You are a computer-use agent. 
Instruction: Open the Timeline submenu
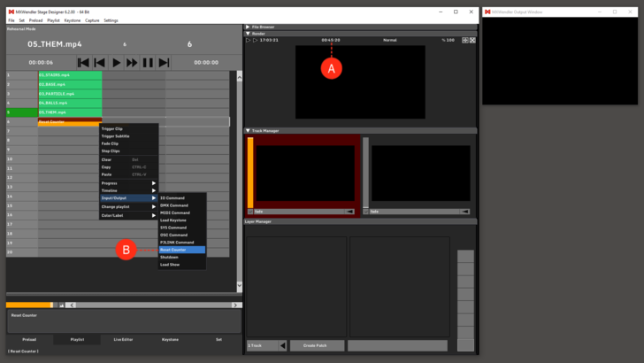(x=128, y=190)
